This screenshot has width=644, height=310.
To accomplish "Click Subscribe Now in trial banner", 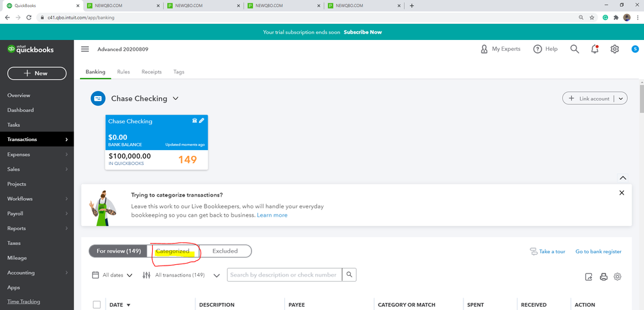I will [x=363, y=32].
